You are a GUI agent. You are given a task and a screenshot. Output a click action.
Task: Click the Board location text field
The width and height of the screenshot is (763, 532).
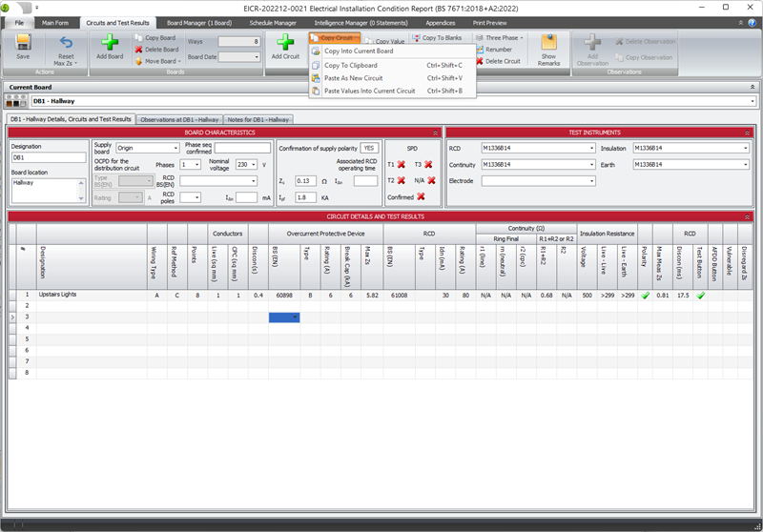click(48, 189)
